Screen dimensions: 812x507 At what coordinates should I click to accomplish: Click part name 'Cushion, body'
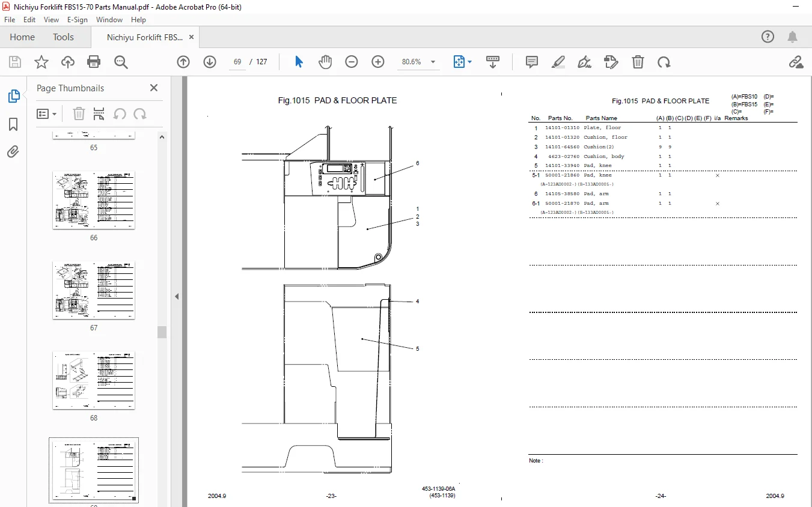pos(604,157)
